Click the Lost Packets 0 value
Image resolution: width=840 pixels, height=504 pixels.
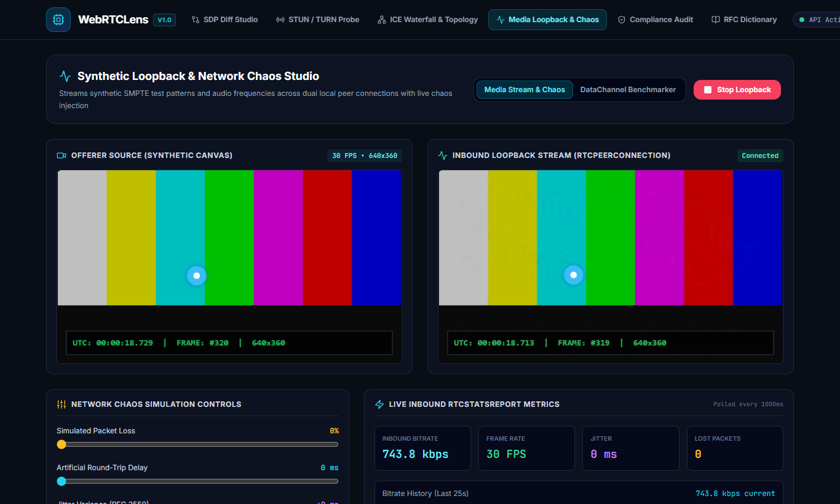(x=698, y=454)
